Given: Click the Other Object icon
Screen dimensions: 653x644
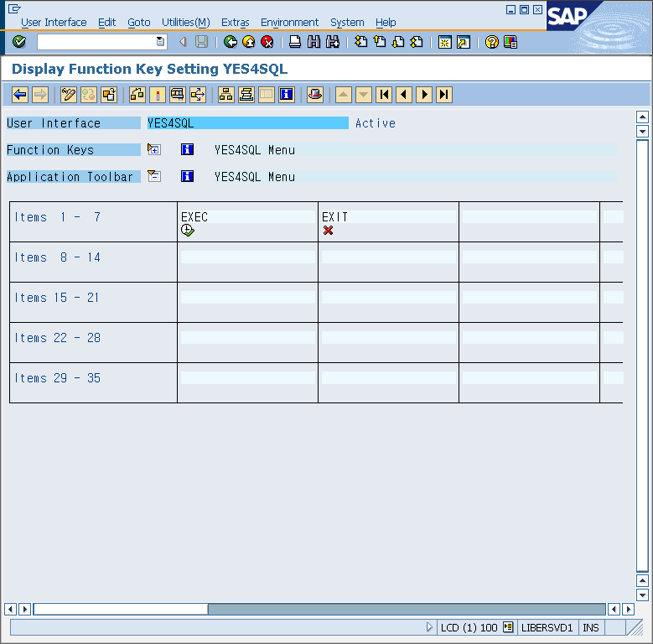Looking at the screenshot, I should tap(109, 95).
